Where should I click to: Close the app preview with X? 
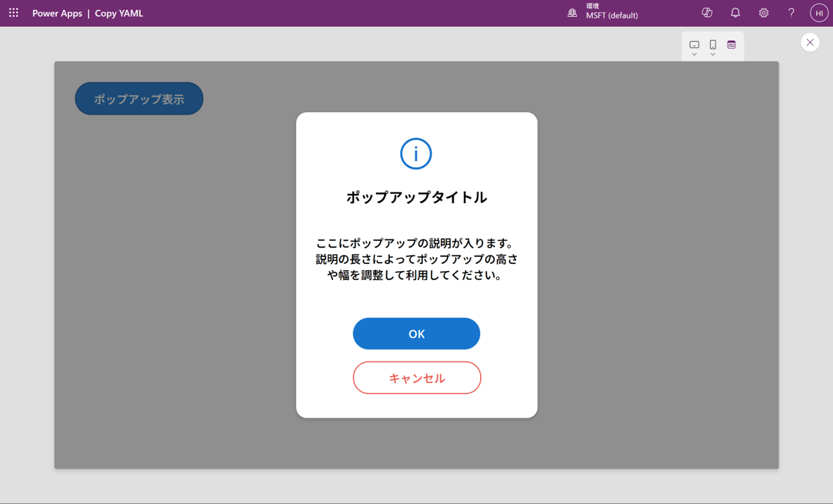click(810, 43)
